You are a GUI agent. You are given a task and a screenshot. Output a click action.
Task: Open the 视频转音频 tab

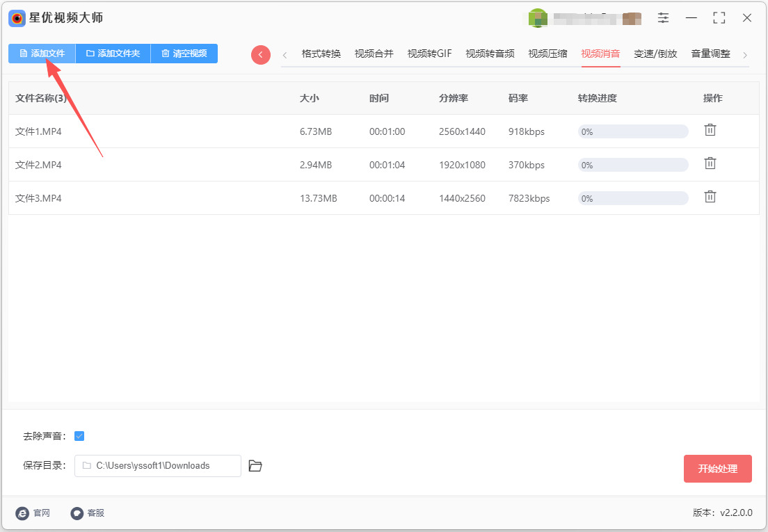coord(490,54)
